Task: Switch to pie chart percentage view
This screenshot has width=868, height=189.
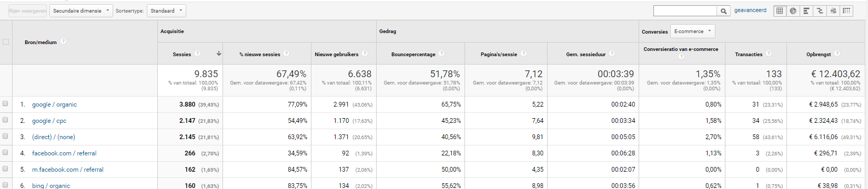Action: pos(793,10)
